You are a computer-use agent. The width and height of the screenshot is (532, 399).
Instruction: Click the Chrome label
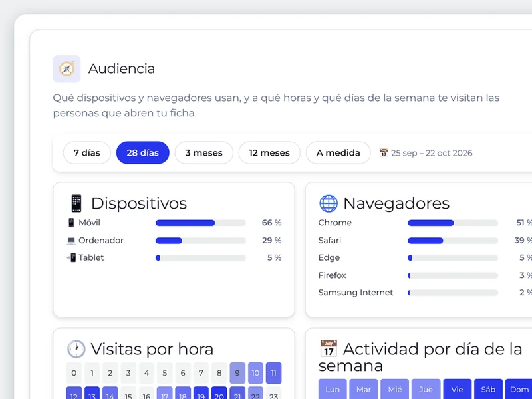coord(335,223)
